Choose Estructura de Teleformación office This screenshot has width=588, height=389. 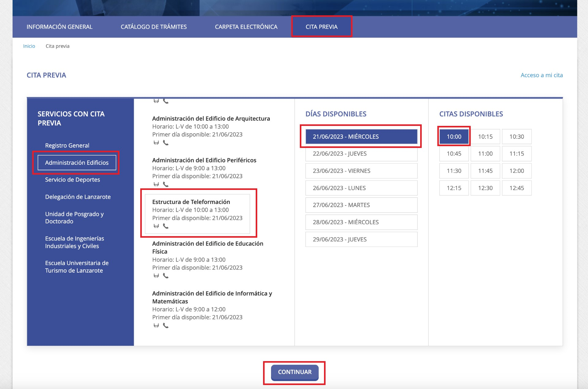click(x=198, y=213)
